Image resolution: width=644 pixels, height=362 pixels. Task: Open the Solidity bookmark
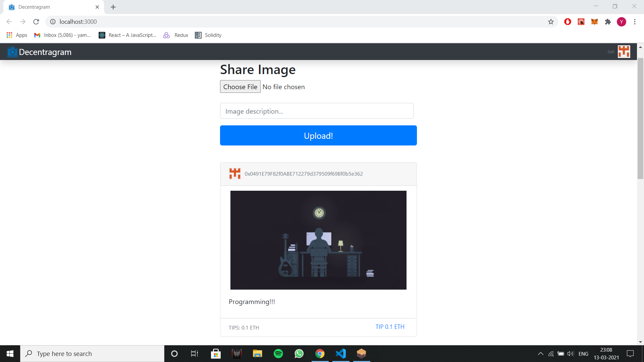(208, 35)
